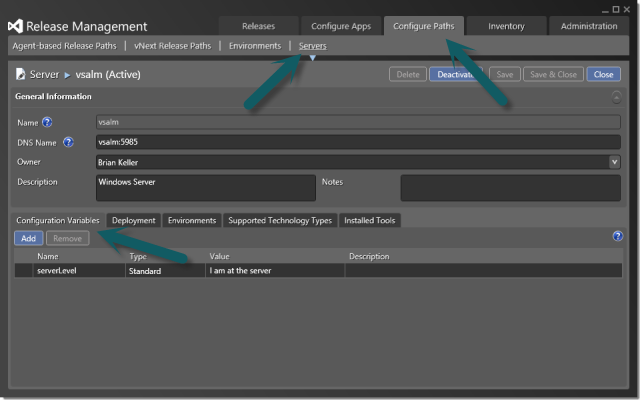Open the Supported Technology Types tab
Viewport: 640px width, 400px height.
tap(280, 220)
